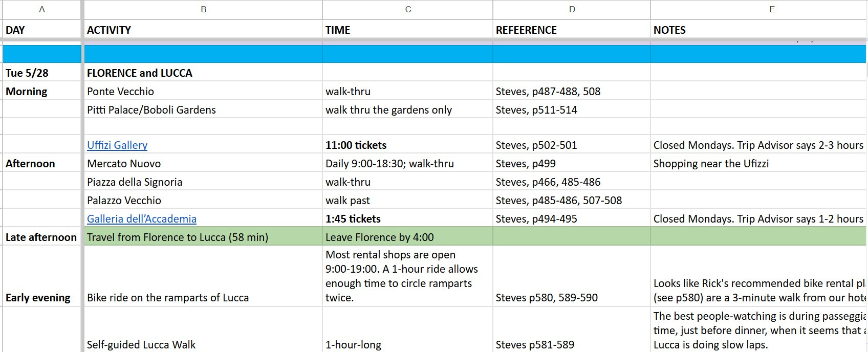This screenshot has width=868, height=352.
Task: Select the 'walk past' cell
Action: (x=408, y=200)
